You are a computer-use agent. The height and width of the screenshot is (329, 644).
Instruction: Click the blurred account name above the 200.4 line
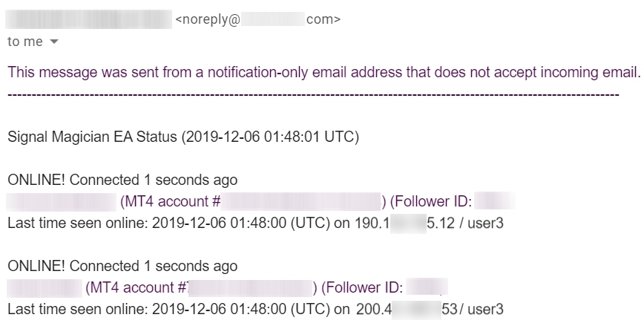pos(43,287)
